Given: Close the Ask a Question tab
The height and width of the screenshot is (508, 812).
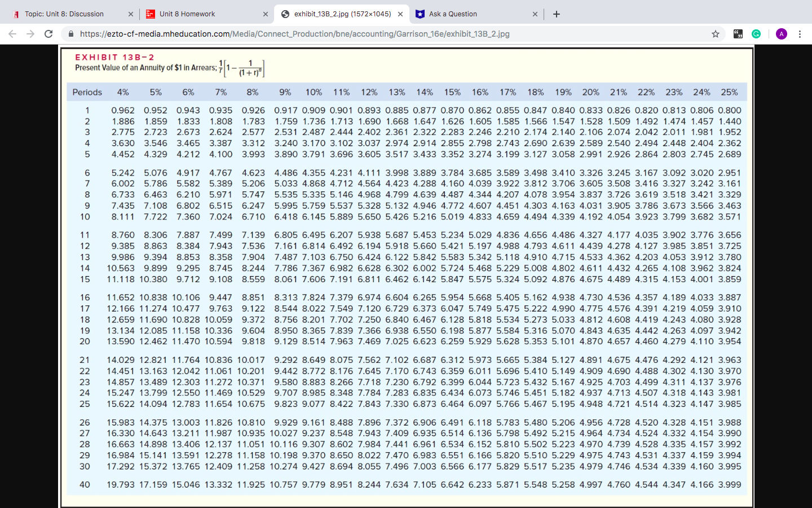Looking at the screenshot, I should 535,14.
